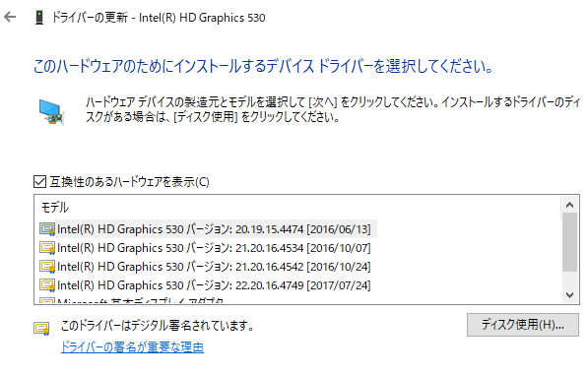Screen dimensions: 588x375
Task: Select the driver version 22.20.16.4749
Action: pyautogui.click(x=214, y=285)
